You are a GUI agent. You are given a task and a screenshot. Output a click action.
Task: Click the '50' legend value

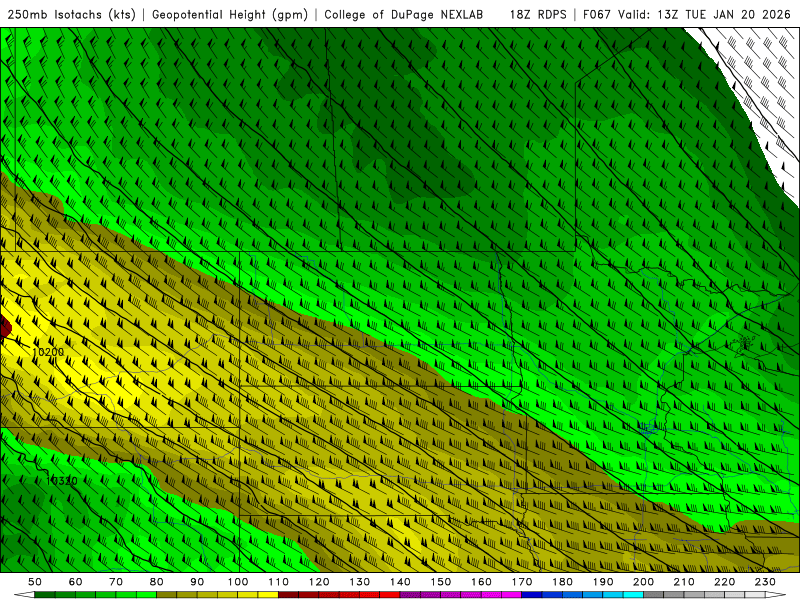click(x=35, y=582)
